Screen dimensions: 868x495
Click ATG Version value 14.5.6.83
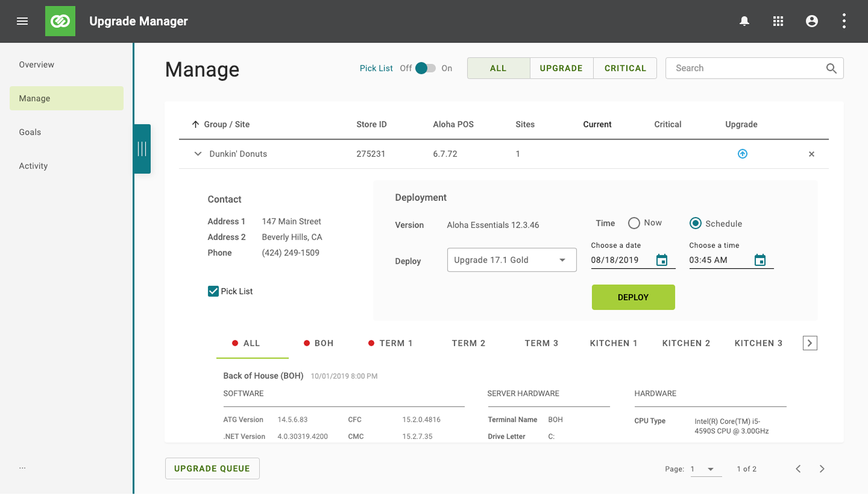pyautogui.click(x=292, y=420)
